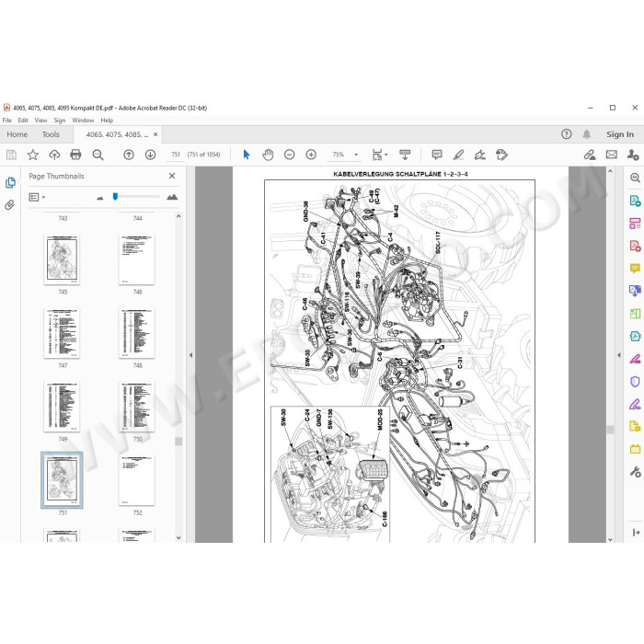This screenshot has height=644, width=644.
Task: Click the Save file icon
Action: [x=11, y=155]
